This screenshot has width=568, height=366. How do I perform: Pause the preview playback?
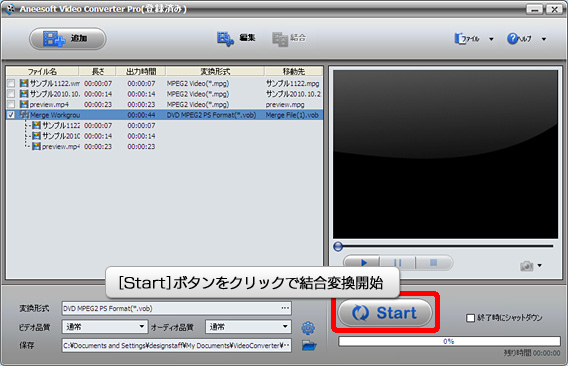[x=397, y=262]
